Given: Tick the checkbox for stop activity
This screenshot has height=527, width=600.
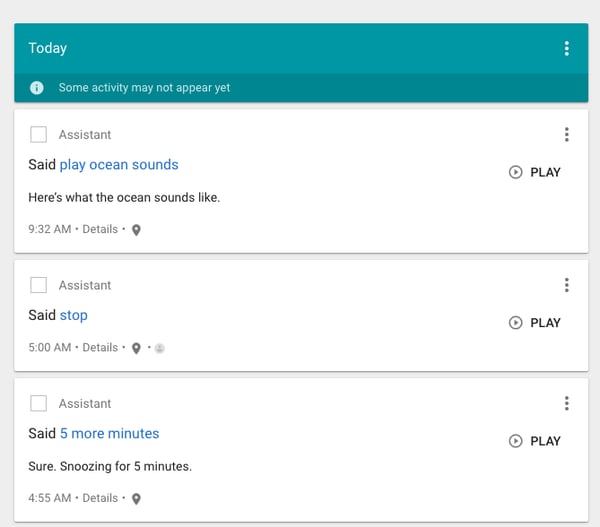Looking at the screenshot, I should tap(39, 285).
